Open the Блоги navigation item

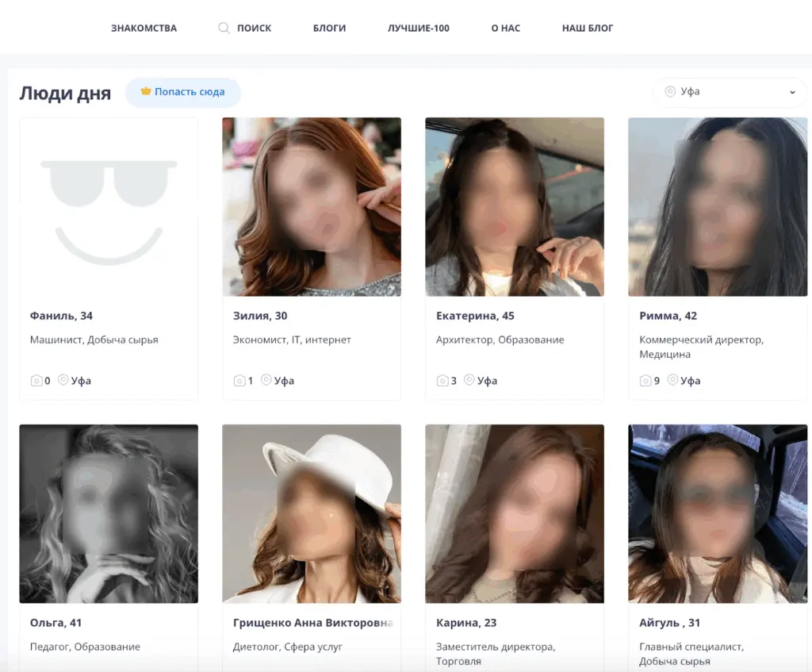pos(329,28)
